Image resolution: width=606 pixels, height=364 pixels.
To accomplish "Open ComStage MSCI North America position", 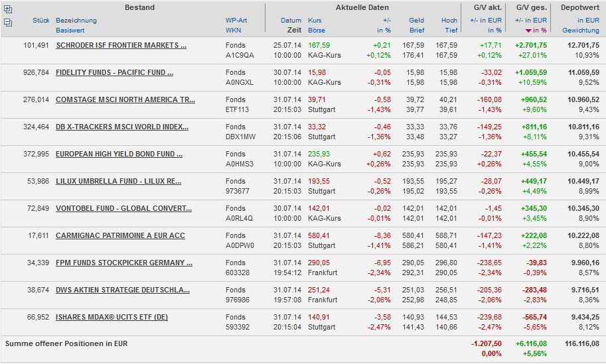I will 125,99.
